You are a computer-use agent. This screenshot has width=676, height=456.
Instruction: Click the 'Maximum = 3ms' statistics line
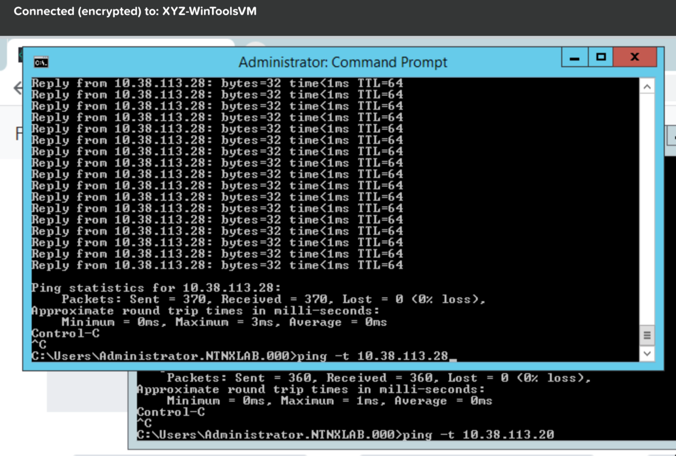coord(224,322)
